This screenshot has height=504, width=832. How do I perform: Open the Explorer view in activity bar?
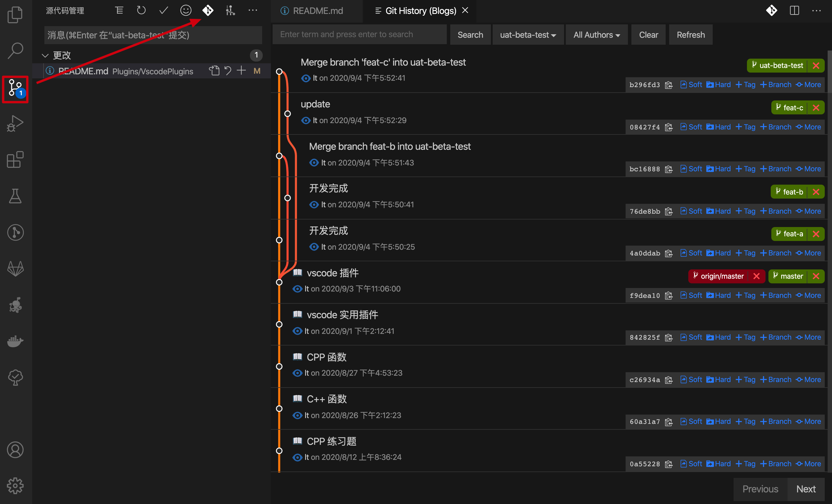pos(15,15)
